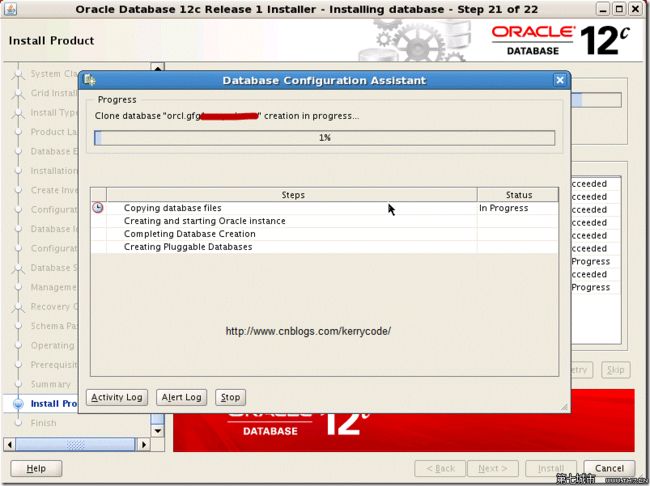Click the 'In Progress' status cell
650x486 pixels.
tap(517, 208)
